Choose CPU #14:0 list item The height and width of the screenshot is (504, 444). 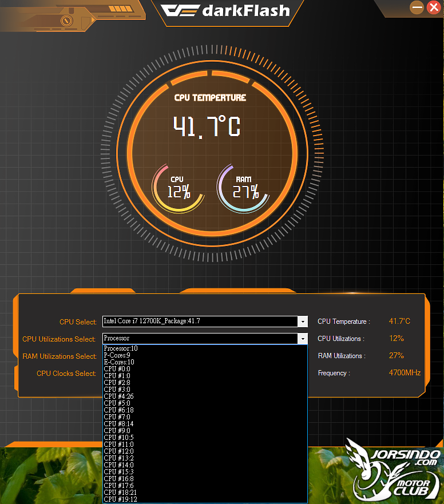click(x=205, y=465)
